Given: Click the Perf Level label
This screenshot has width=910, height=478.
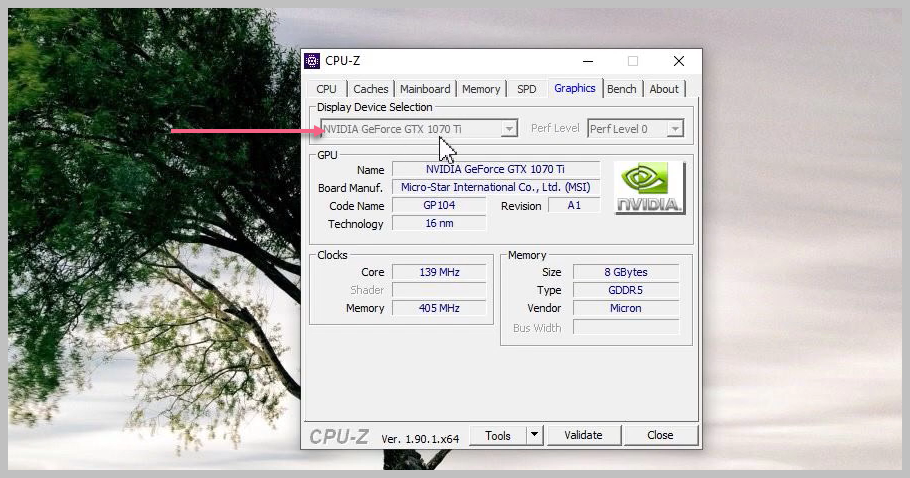Looking at the screenshot, I should (x=555, y=128).
